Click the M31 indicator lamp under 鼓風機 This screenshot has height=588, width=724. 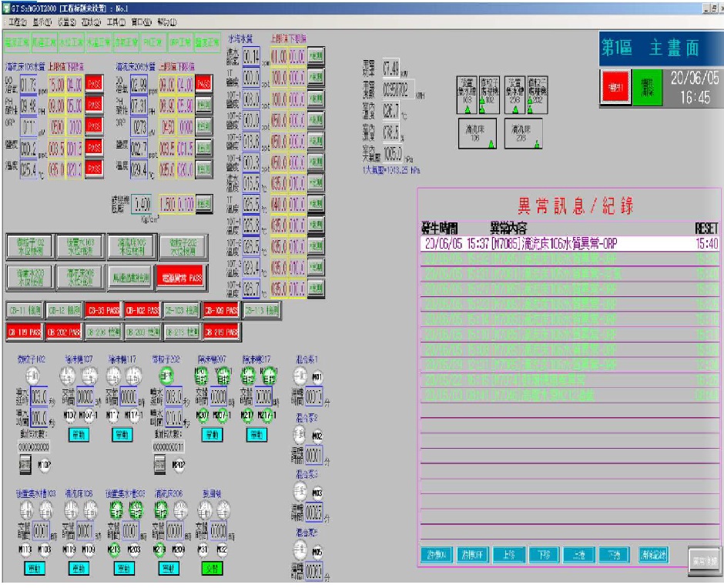tap(203, 549)
